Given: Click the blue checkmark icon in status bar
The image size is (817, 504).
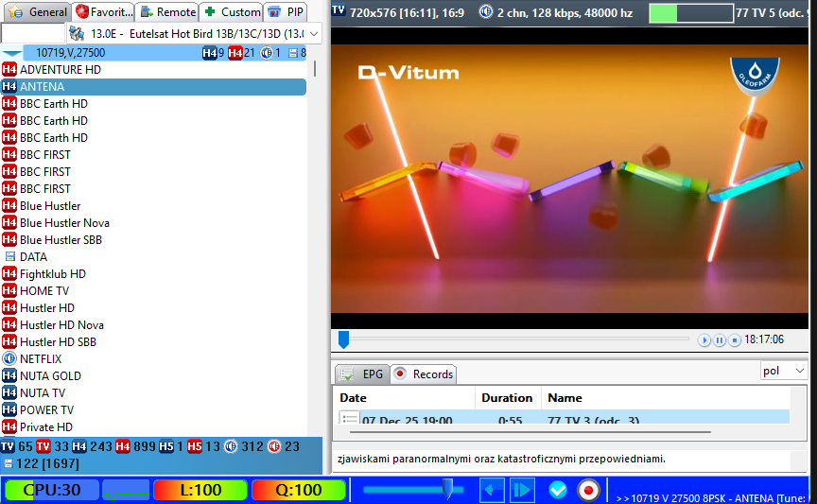Looking at the screenshot, I should coord(558,490).
